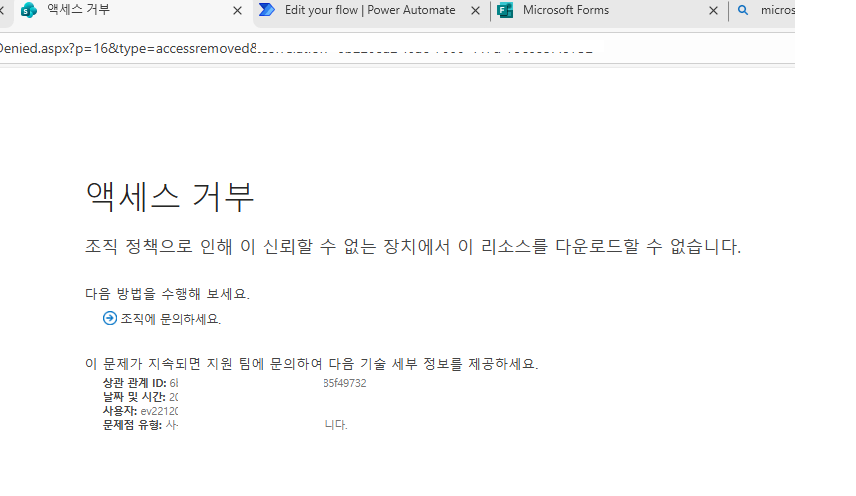Focus the address bar URL field
856x496 pixels.
(397, 49)
